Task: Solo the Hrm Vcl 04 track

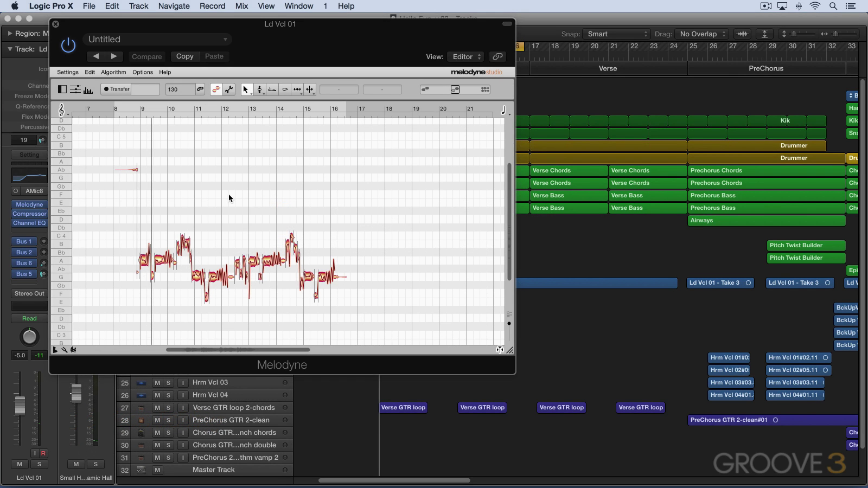Action: [168, 395]
